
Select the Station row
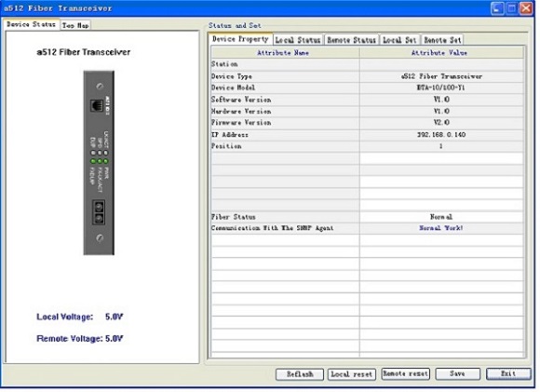pyautogui.click(x=367, y=64)
